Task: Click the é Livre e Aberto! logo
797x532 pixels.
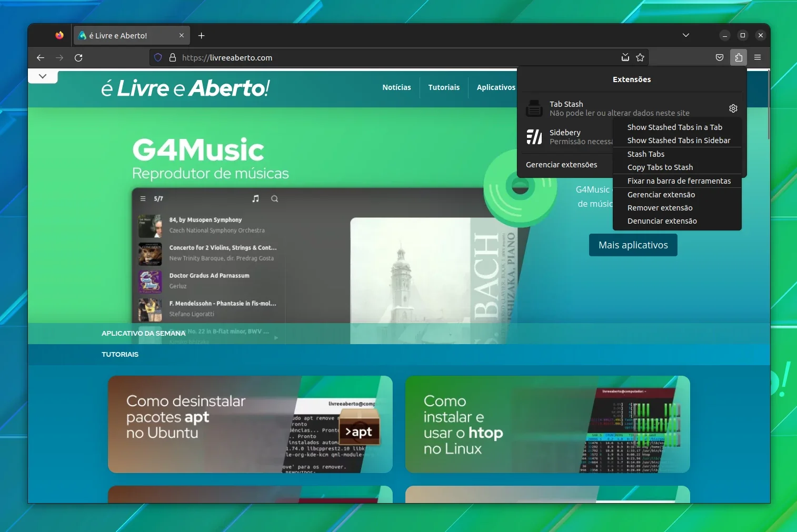Action: 185,88
